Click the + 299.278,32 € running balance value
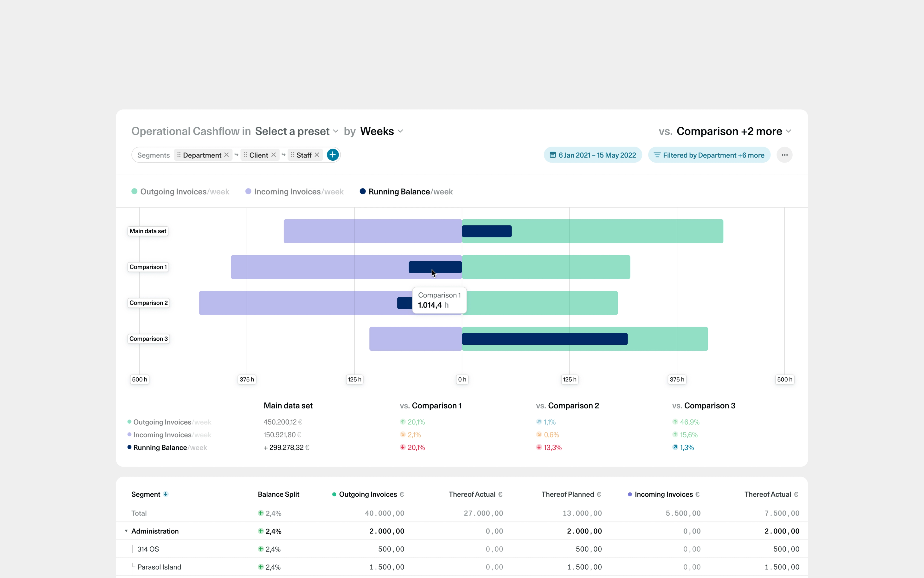Viewport: 924px width, 578px height. (286, 447)
